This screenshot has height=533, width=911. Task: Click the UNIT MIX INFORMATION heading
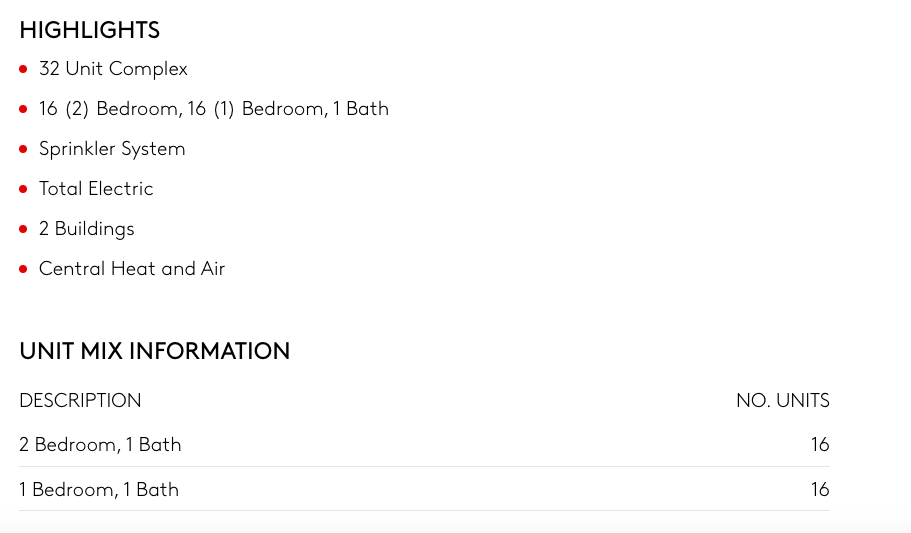tap(154, 351)
